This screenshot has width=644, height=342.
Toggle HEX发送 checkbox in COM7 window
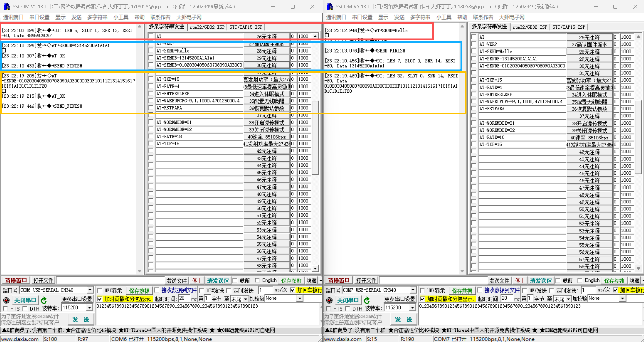pos(525,290)
